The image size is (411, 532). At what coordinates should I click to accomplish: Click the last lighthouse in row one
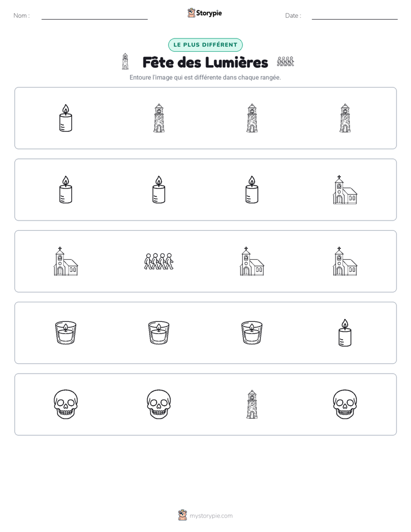(345, 117)
